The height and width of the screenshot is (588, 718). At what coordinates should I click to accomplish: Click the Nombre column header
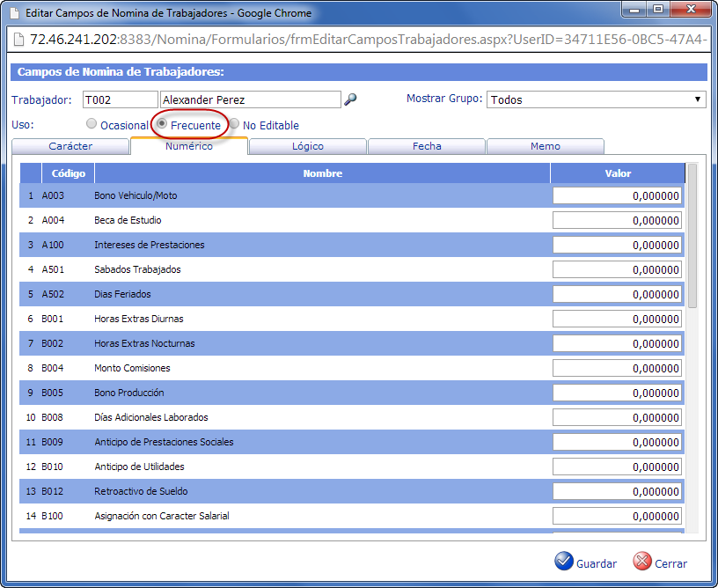[x=322, y=173]
